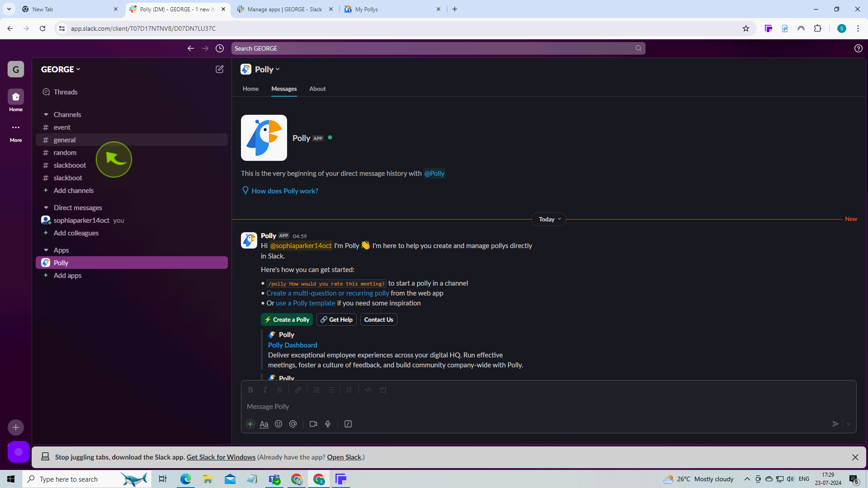Open File Explorer from the taskbar
The height and width of the screenshot is (488, 868).
coord(208,479)
